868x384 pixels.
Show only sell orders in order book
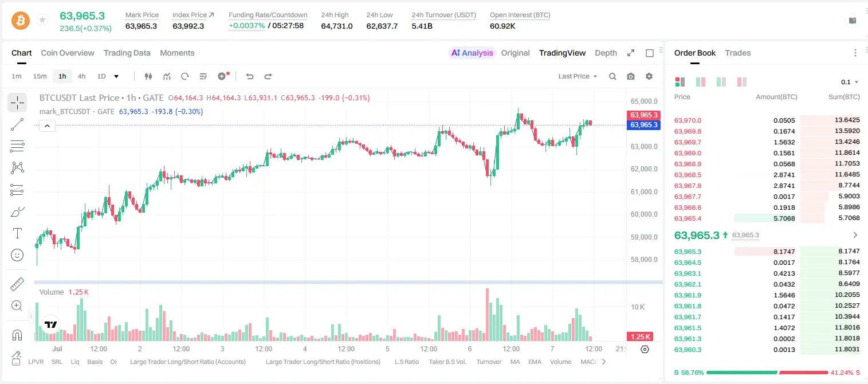point(742,82)
